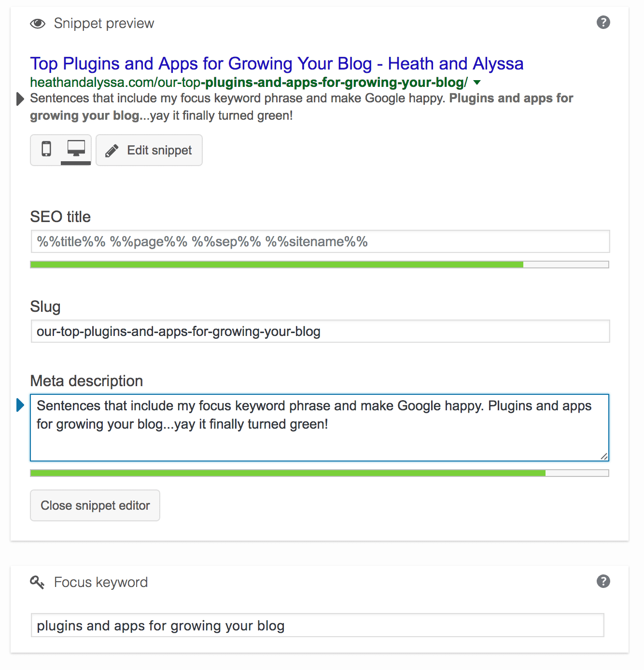Open the help icon for Focus keyword
644x670 pixels.
point(603,581)
